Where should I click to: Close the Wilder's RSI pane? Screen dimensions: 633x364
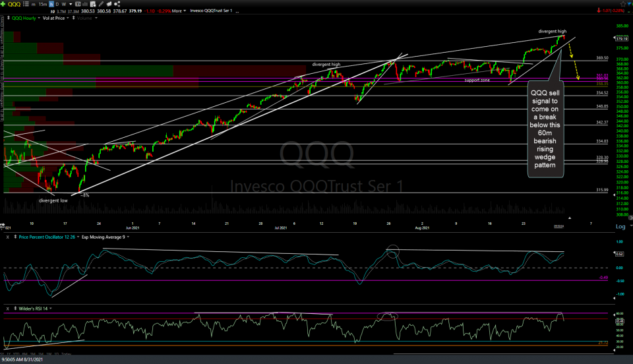coord(8,309)
